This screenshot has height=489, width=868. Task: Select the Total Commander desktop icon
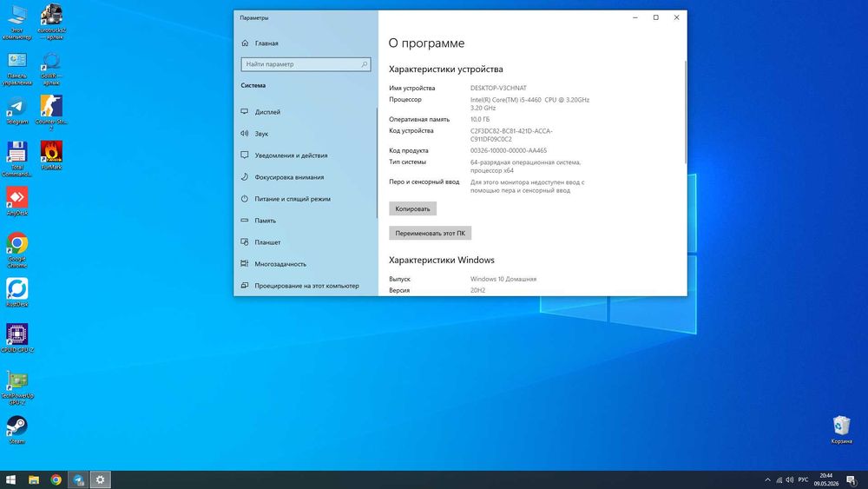point(17,159)
